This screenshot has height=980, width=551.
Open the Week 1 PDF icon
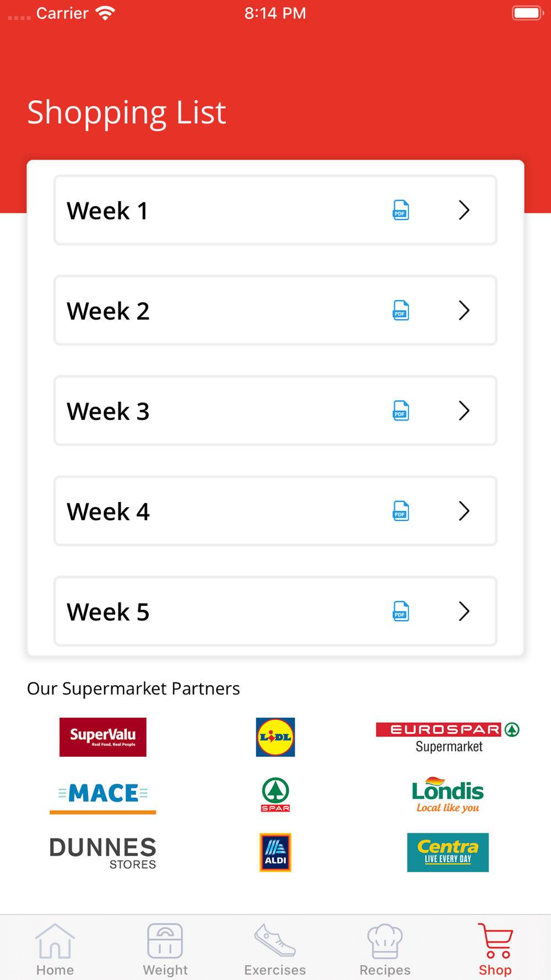[x=401, y=210]
